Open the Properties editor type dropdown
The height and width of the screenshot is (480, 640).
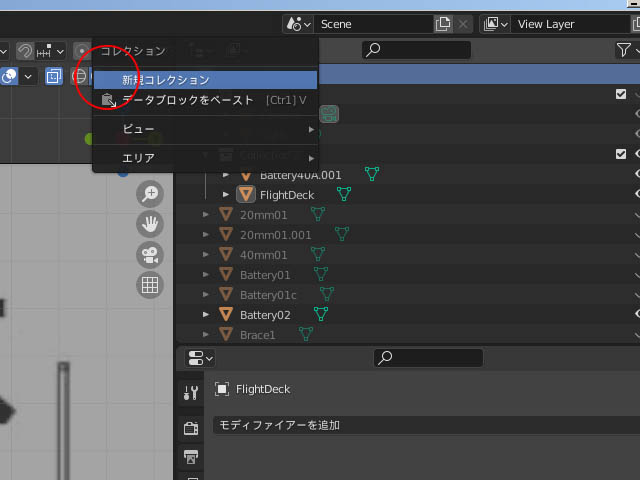[200, 358]
